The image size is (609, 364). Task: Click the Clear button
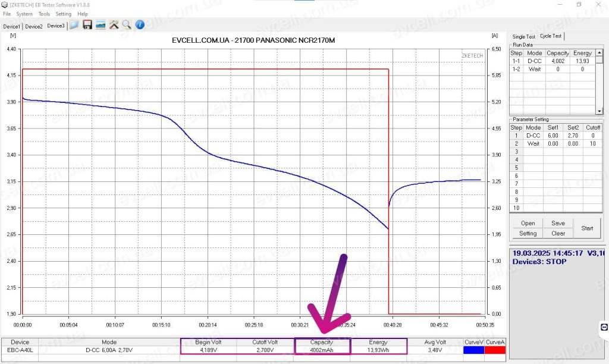(x=558, y=233)
